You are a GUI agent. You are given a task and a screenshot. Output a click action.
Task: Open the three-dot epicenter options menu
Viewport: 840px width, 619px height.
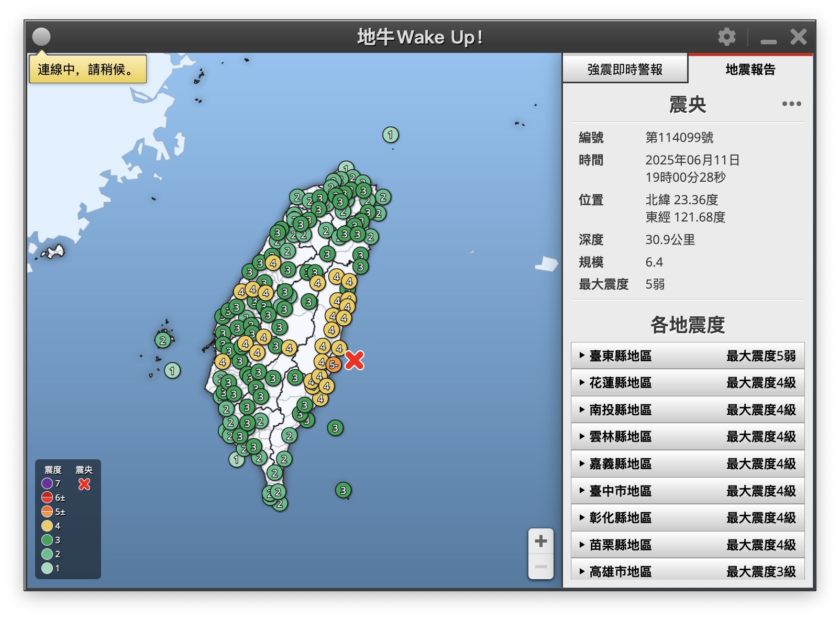tap(791, 104)
